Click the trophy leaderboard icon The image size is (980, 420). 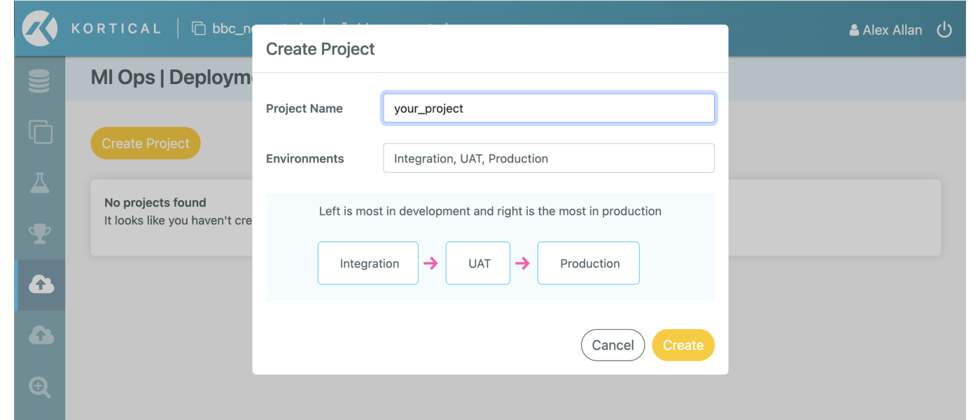click(x=40, y=233)
